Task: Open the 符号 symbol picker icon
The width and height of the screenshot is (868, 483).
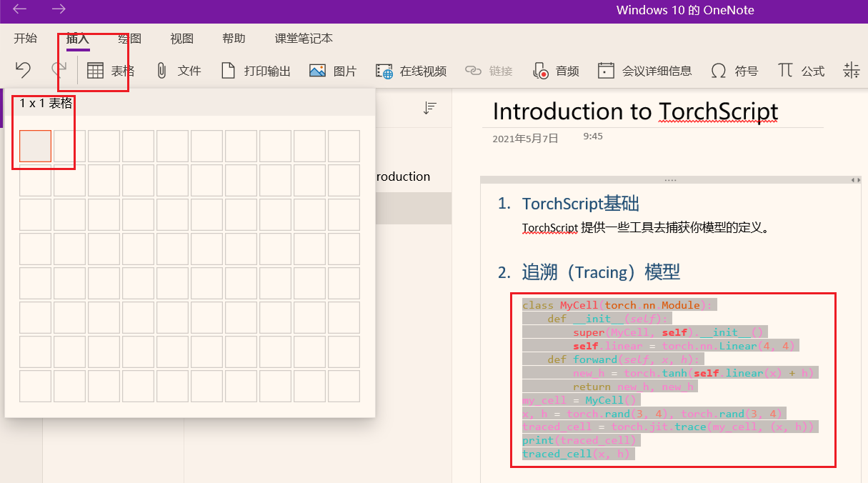Action: point(718,70)
